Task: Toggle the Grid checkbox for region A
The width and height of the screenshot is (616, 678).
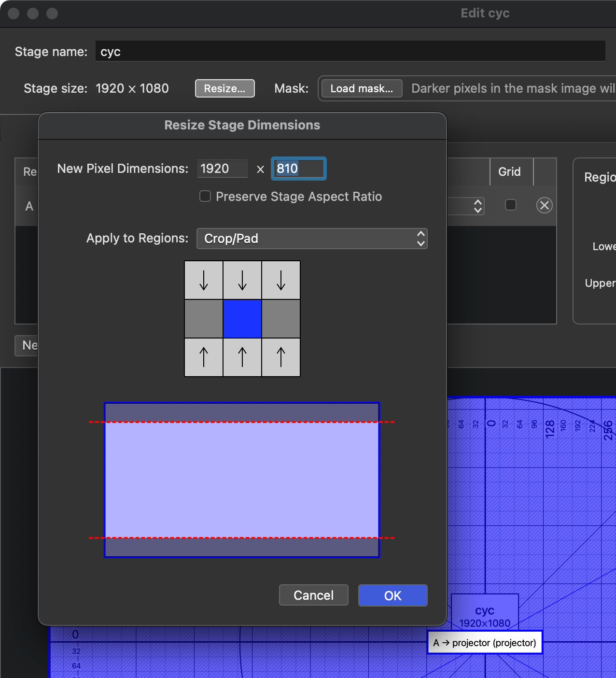Action: (511, 205)
